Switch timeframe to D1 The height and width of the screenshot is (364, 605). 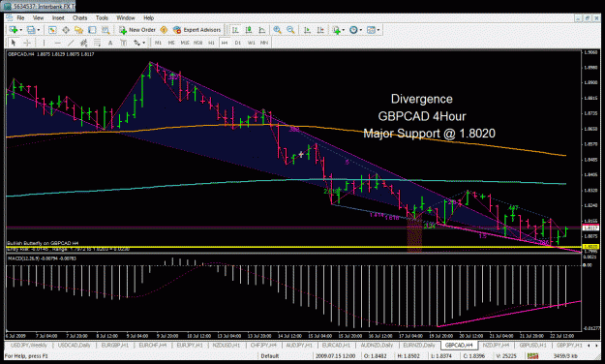click(x=238, y=43)
